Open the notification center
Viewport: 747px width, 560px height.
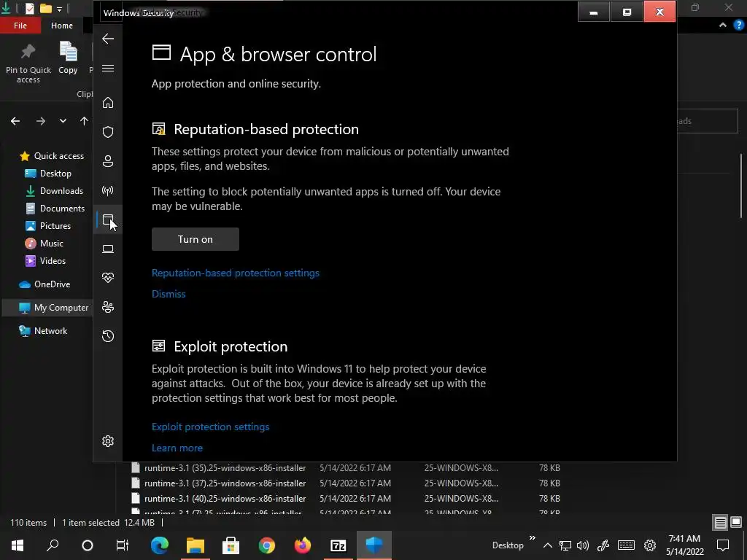pyautogui.click(x=723, y=545)
